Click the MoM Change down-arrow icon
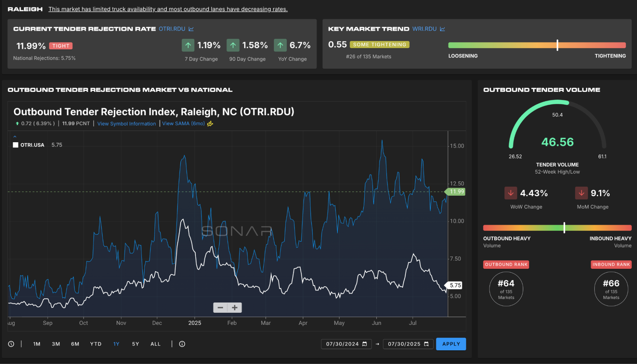The width and height of the screenshot is (637, 364). [581, 193]
